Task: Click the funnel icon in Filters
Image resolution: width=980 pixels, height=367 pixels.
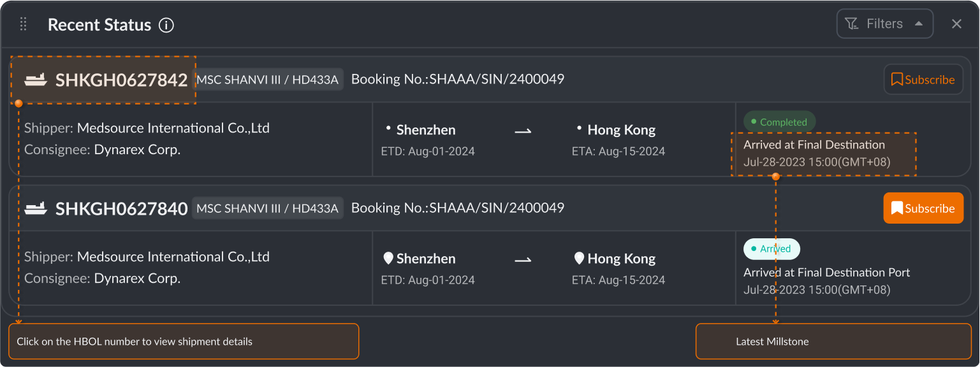Action: [x=851, y=24]
